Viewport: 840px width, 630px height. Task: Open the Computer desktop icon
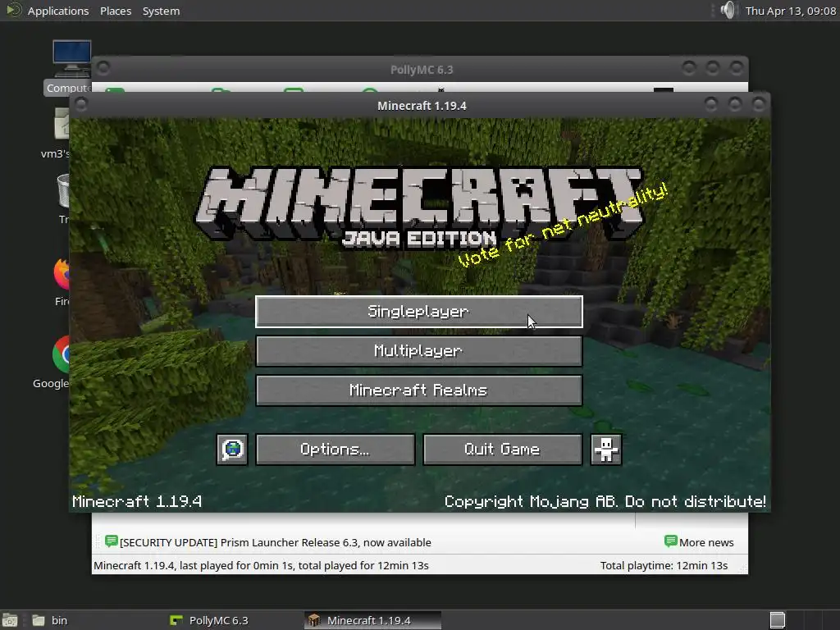pyautogui.click(x=71, y=67)
